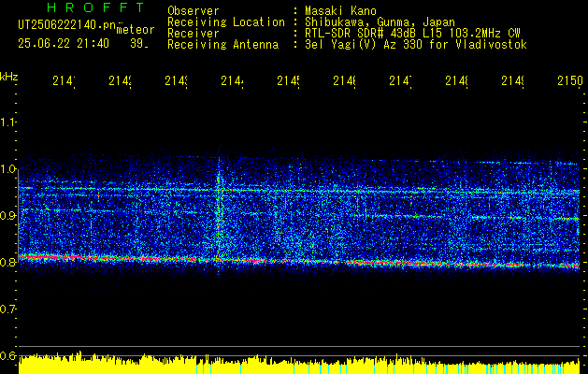Click the 0.6 kHz frequency axis label
Image resolution: width=588 pixels, height=374 pixels.
(7, 355)
